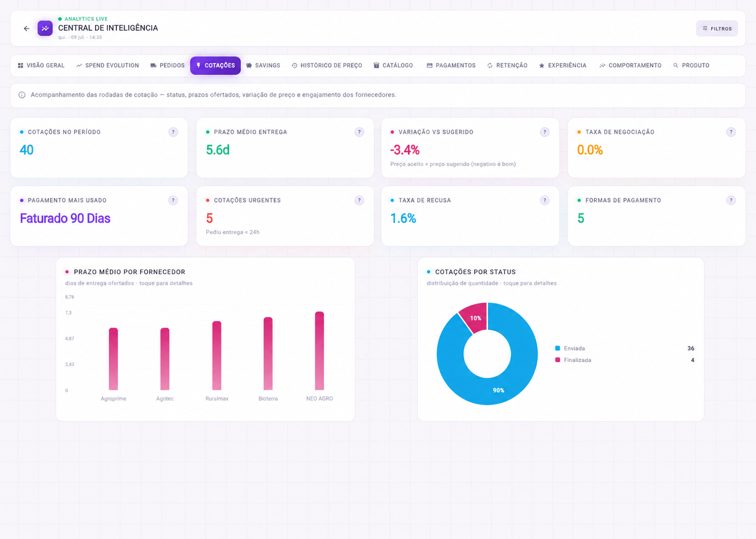This screenshot has width=756, height=539.
Task: Click help icon on Prazo Médio Entrega card
Action: [x=359, y=132]
